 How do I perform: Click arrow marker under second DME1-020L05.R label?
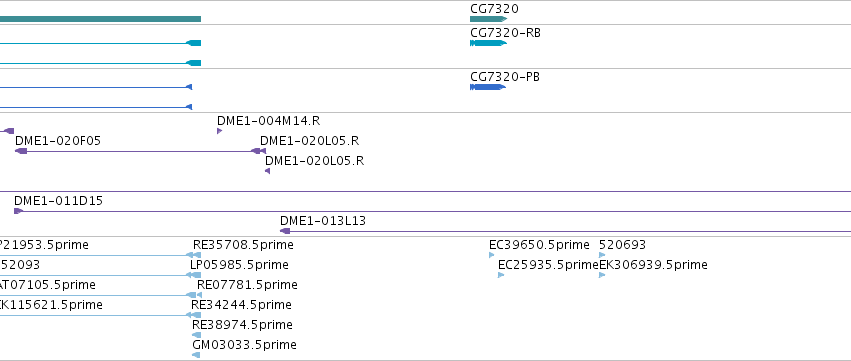(268, 171)
